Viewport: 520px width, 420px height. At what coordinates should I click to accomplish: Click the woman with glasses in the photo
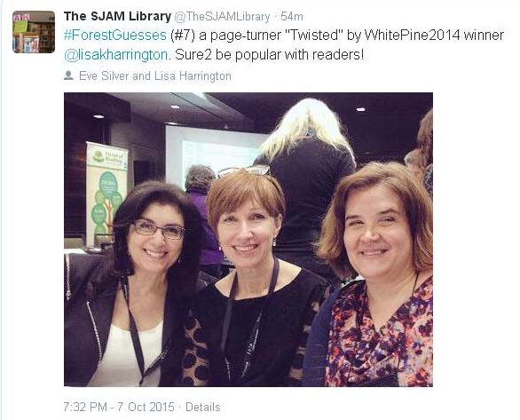pyautogui.click(x=132, y=285)
